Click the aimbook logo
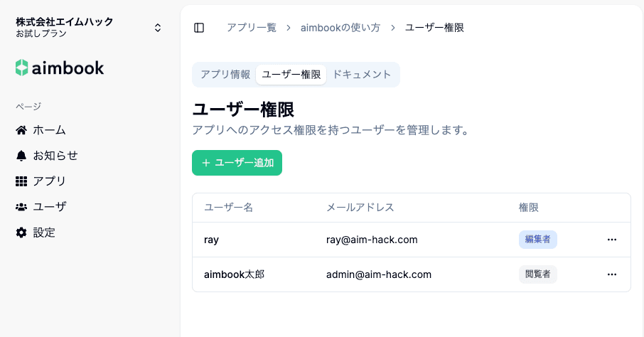Screen dimensions: 644x337 (60, 68)
